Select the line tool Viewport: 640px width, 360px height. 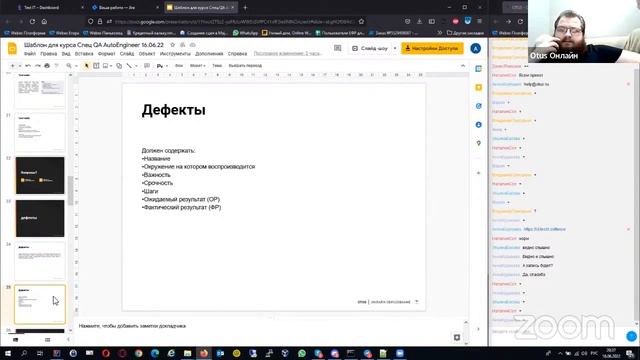tap(129, 66)
